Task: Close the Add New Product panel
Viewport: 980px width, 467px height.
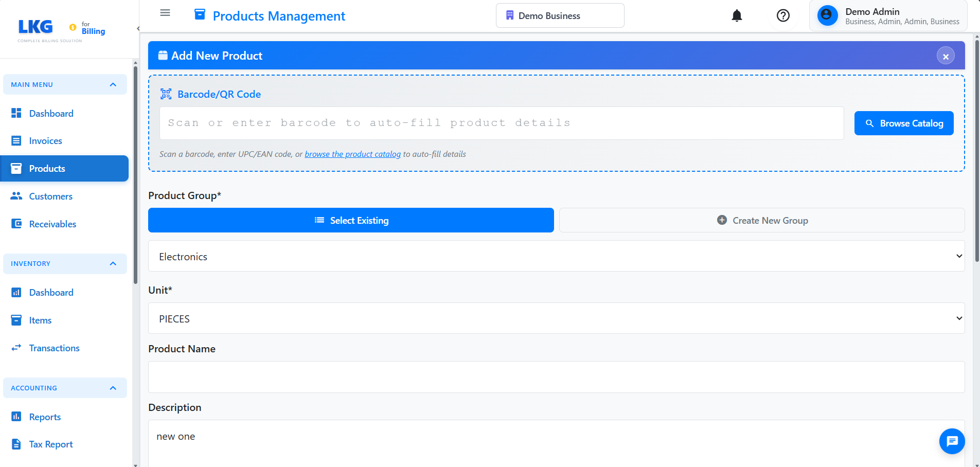Action: [x=945, y=56]
